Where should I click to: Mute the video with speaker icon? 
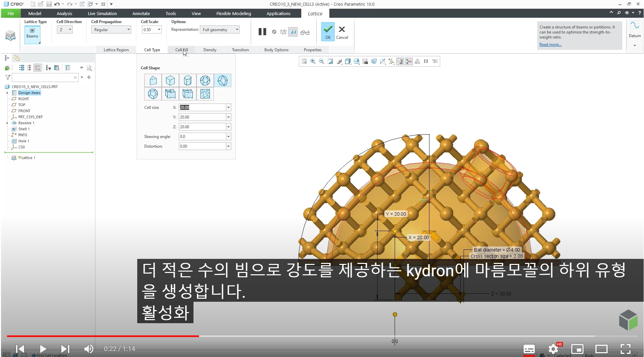coord(89,349)
